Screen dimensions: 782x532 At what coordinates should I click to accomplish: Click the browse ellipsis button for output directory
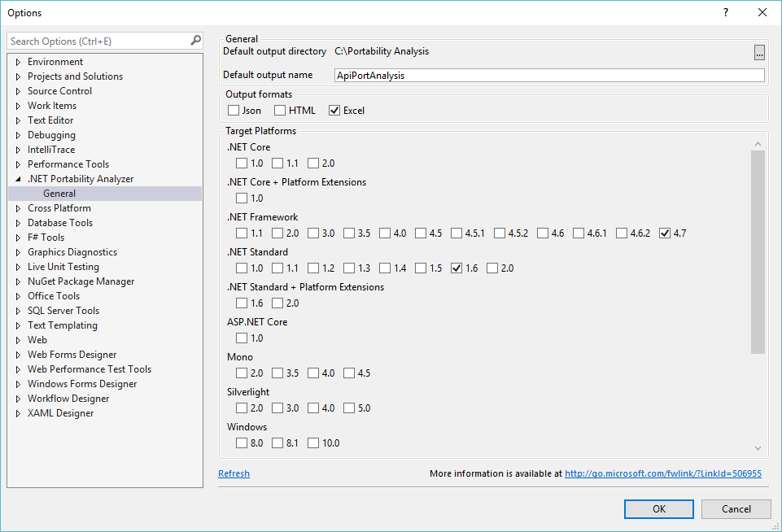[758, 53]
